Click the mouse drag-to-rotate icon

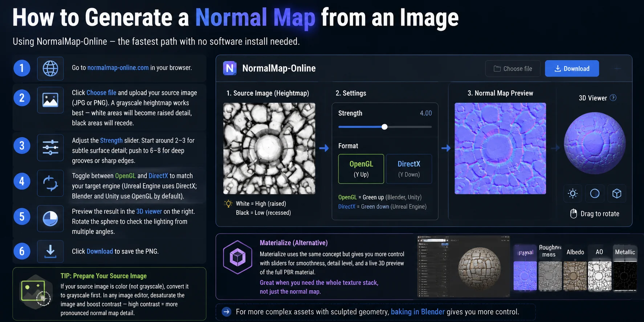tap(574, 214)
